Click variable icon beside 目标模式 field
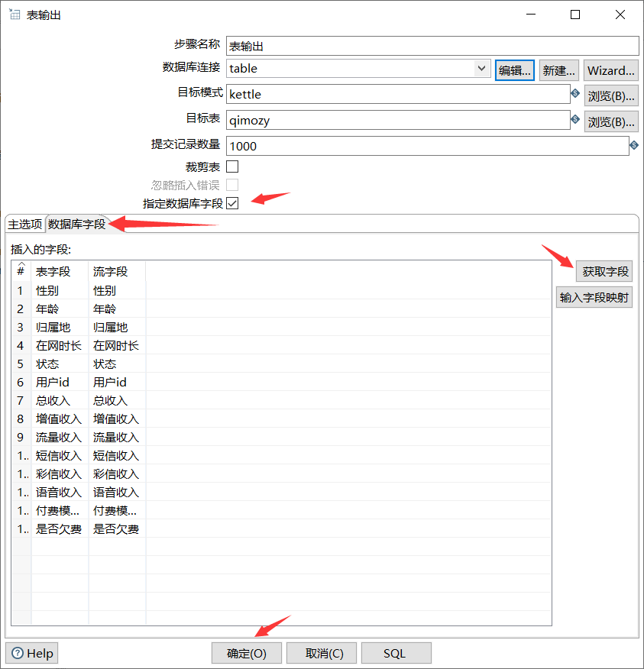The image size is (644, 669). click(x=575, y=93)
